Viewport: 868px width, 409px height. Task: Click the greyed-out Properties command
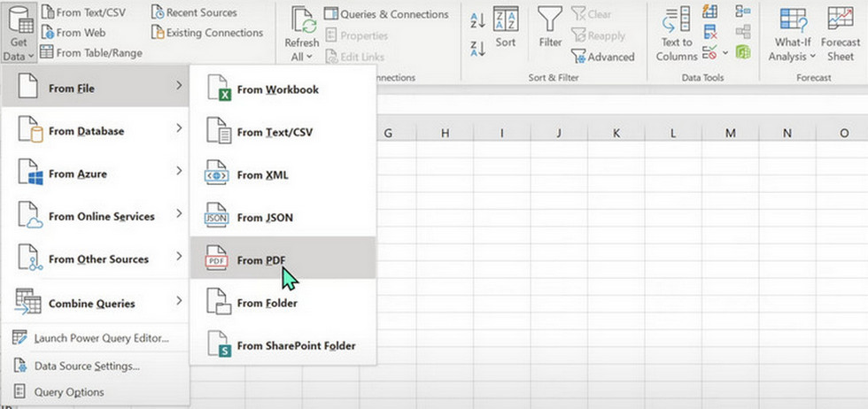pos(356,35)
